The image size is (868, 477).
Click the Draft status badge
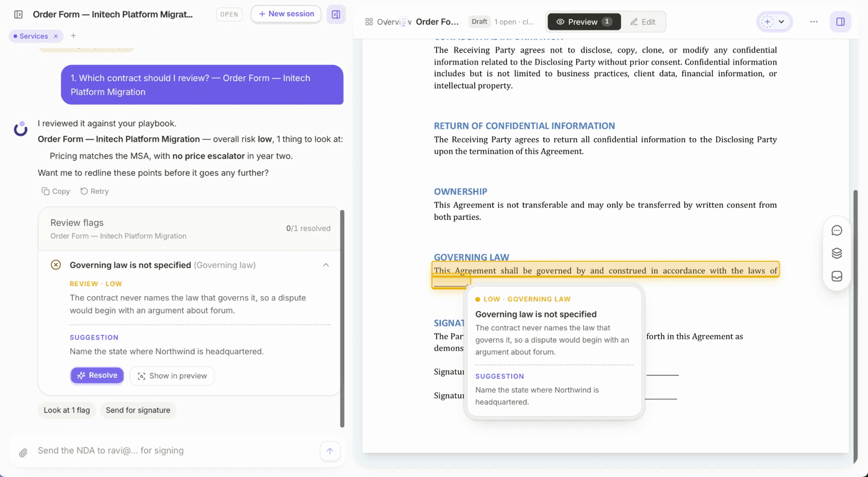click(479, 22)
